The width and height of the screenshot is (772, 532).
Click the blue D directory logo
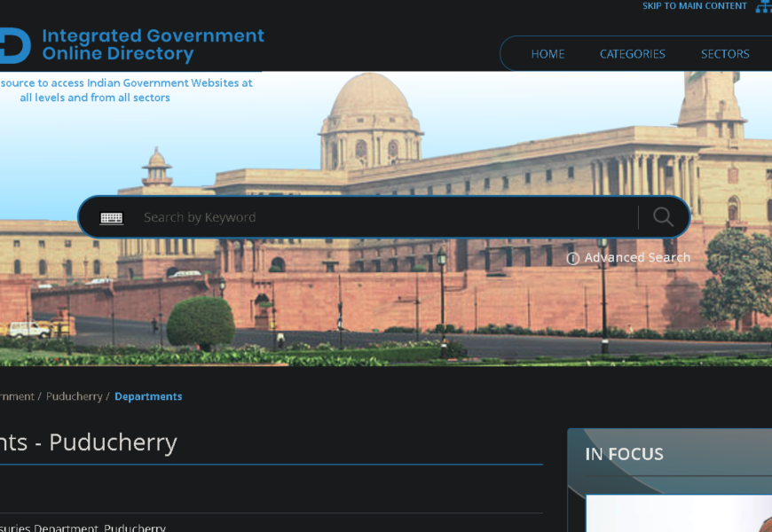click(x=15, y=46)
